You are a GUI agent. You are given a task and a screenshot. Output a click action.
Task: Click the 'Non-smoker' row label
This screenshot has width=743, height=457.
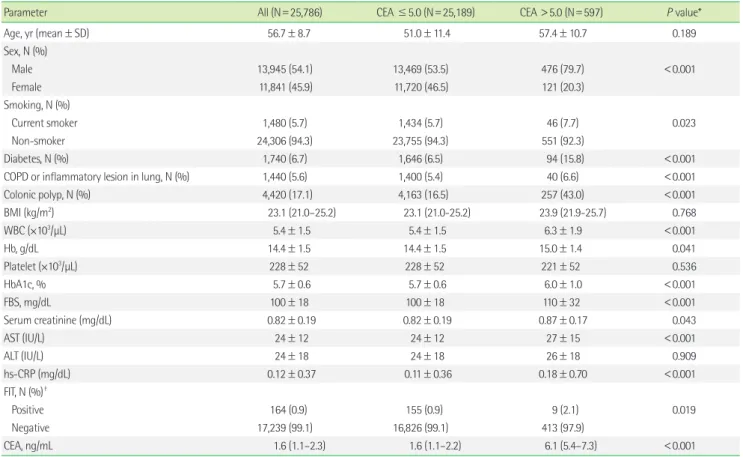tap(38, 141)
